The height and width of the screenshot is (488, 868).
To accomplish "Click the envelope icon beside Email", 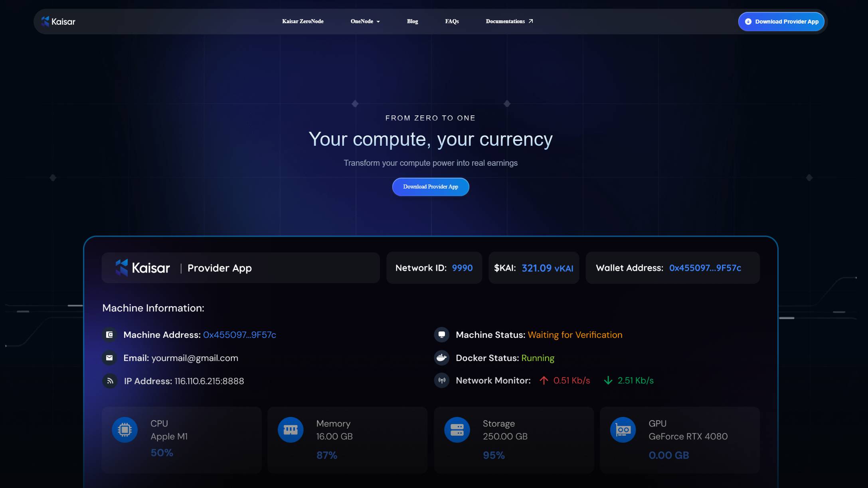I will (109, 358).
